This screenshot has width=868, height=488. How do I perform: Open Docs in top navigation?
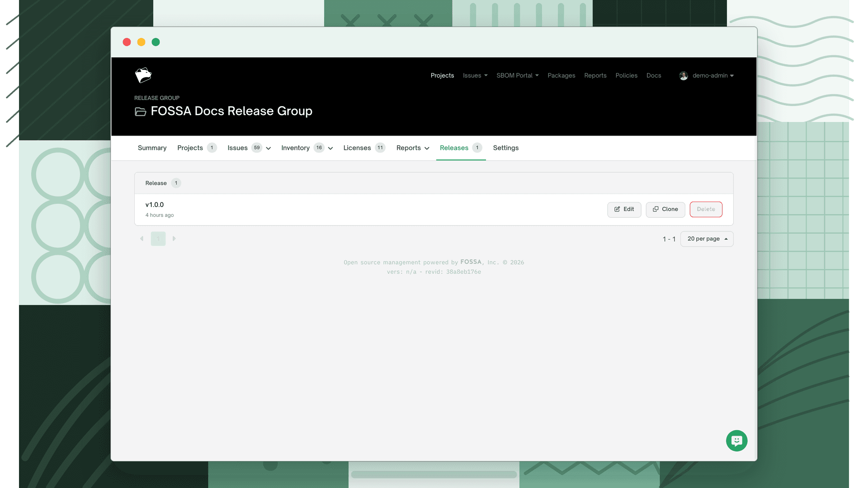pyautogui.click(x=654, y=75)
